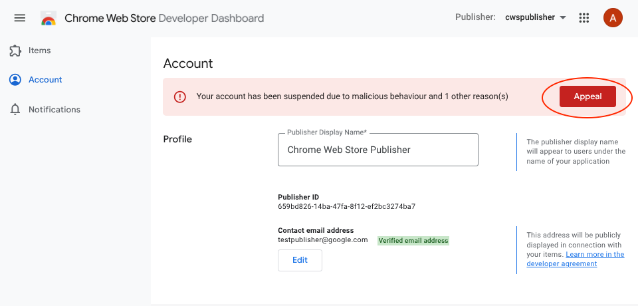The width and height of the screenshot is (644, 306).
Task: Open the Google apps grid
Action: [x=584, y=18]
